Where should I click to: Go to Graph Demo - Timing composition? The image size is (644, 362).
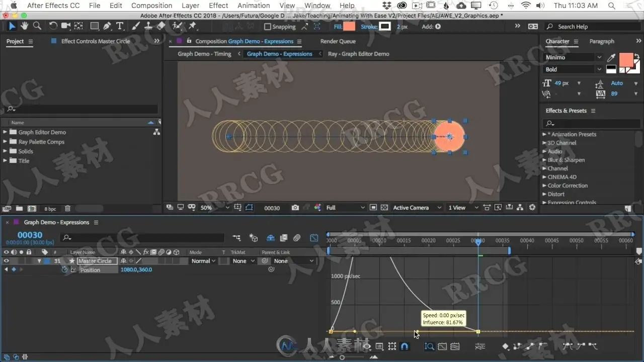(x=204, y=54)
